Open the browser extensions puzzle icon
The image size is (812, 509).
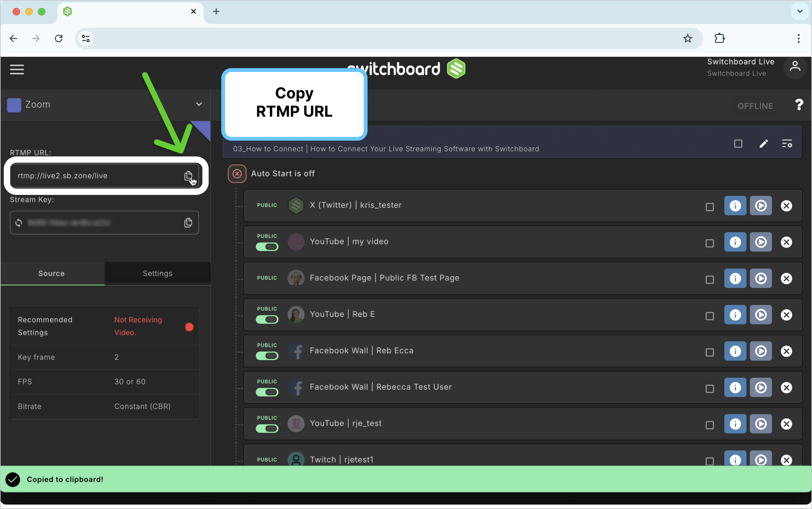tap(719, 38)
